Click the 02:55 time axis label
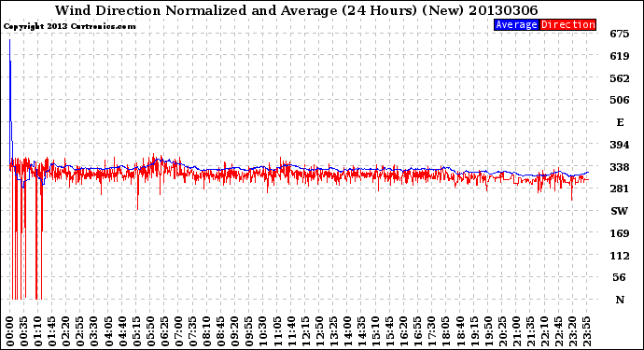The height and width of the screenshot is (350, 644). pyautogui.click(x=80, y=331)
